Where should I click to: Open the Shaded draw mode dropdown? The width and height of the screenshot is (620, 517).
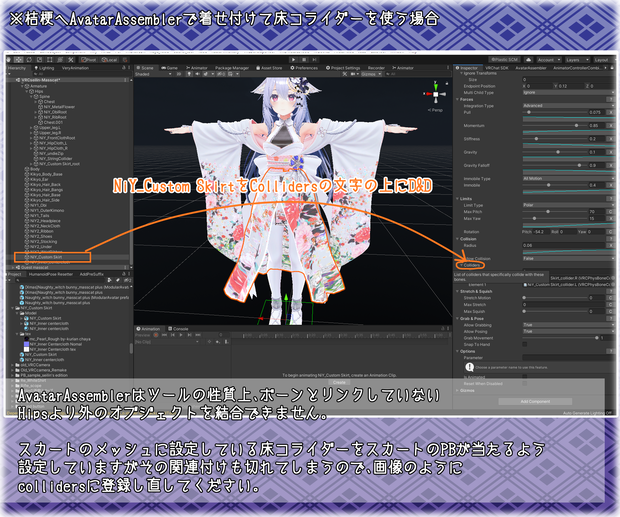click(153, 74)
